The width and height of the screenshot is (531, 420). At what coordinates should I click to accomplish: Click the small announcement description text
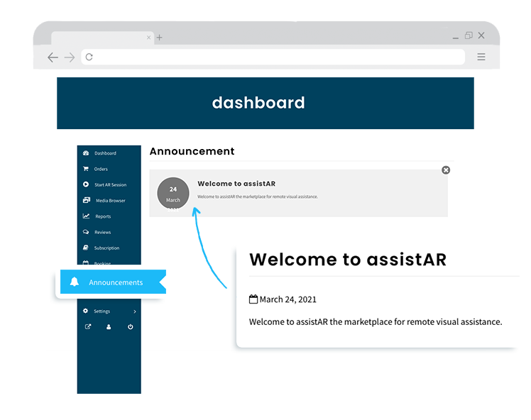(x=258, y=197)
